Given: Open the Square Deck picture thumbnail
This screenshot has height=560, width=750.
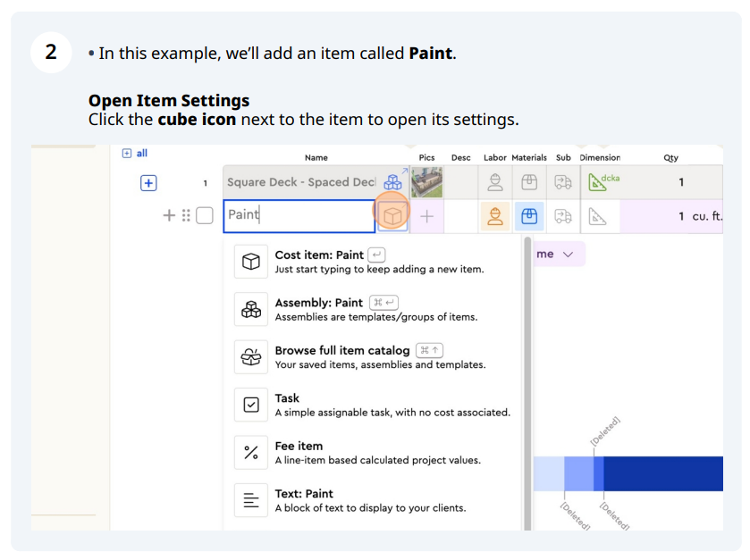Looking at the screenshot, I should [x=426, y=182].
